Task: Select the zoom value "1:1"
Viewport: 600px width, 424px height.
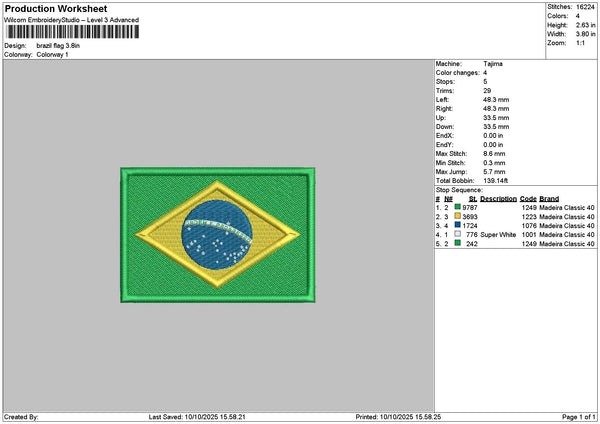Action: click(x=580, y=43)
